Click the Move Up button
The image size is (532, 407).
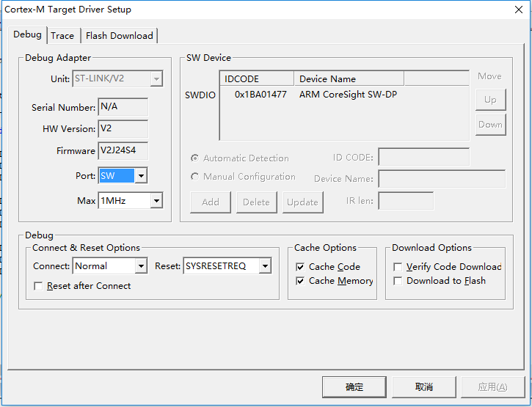[x=490, y=100]
